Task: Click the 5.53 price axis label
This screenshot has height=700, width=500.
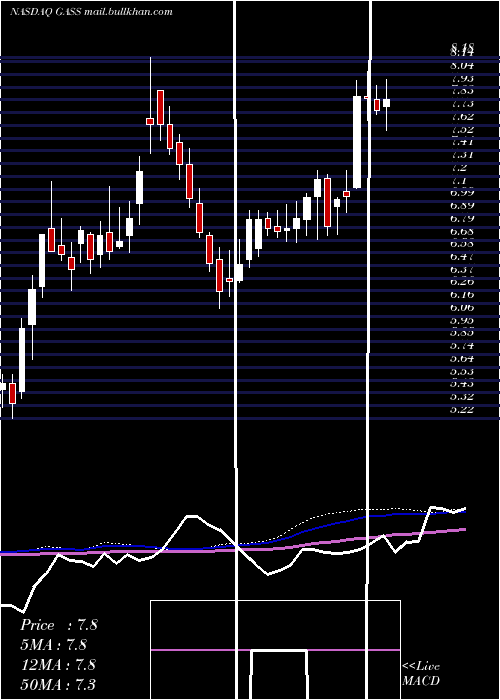Action: (462, 371)
